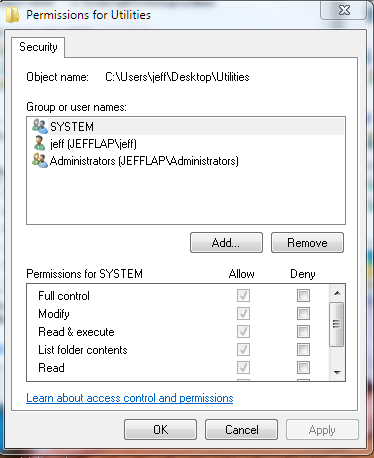Image resolution: width=374 pixels, height=458 pixels.
Task: Click the jeff user account icon
Action: (x=39, y=143)
